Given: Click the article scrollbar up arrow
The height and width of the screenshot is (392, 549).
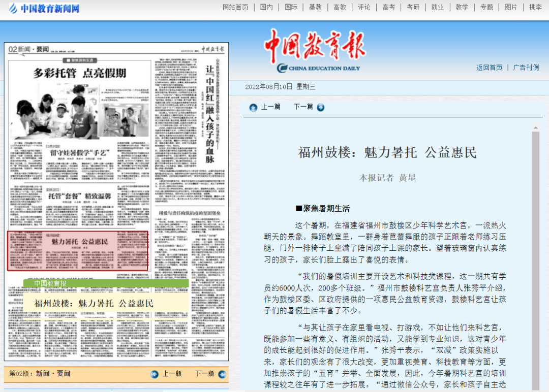Looking at the screenshot, I should (x=535, y=128).
